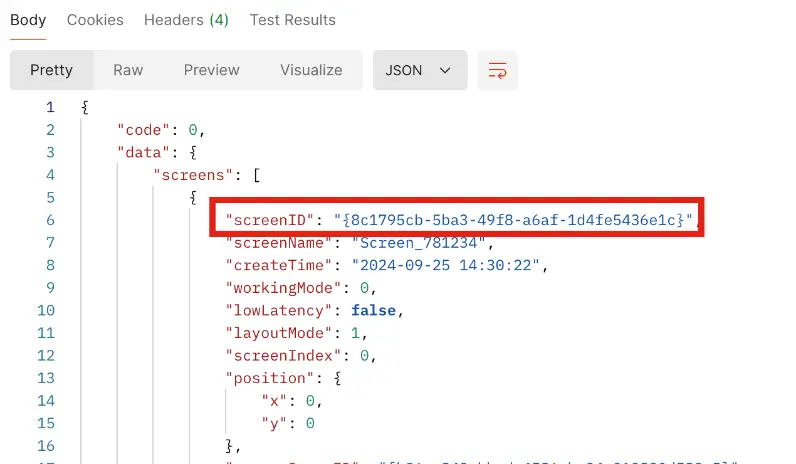Open the Visualize view

[x=311, y=70]
